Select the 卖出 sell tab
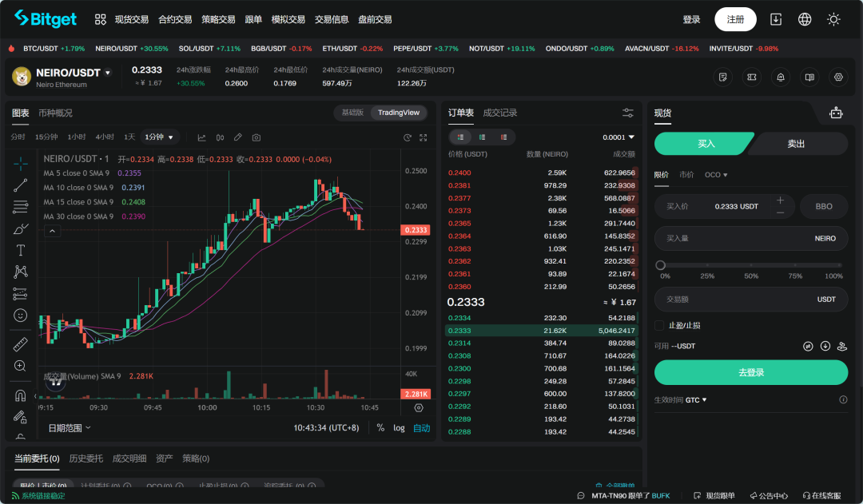 [x=796, y=144]
